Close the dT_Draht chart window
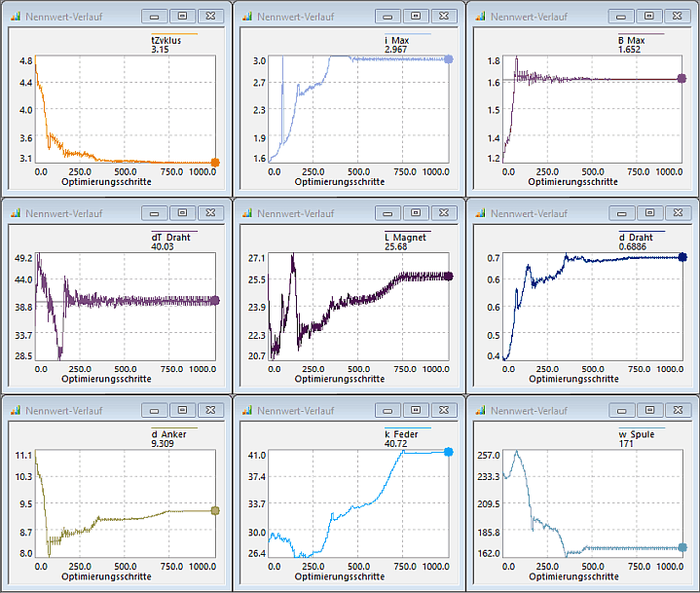Image resolution: width=700 pixels, height=593 pixels. coord(210,212)
